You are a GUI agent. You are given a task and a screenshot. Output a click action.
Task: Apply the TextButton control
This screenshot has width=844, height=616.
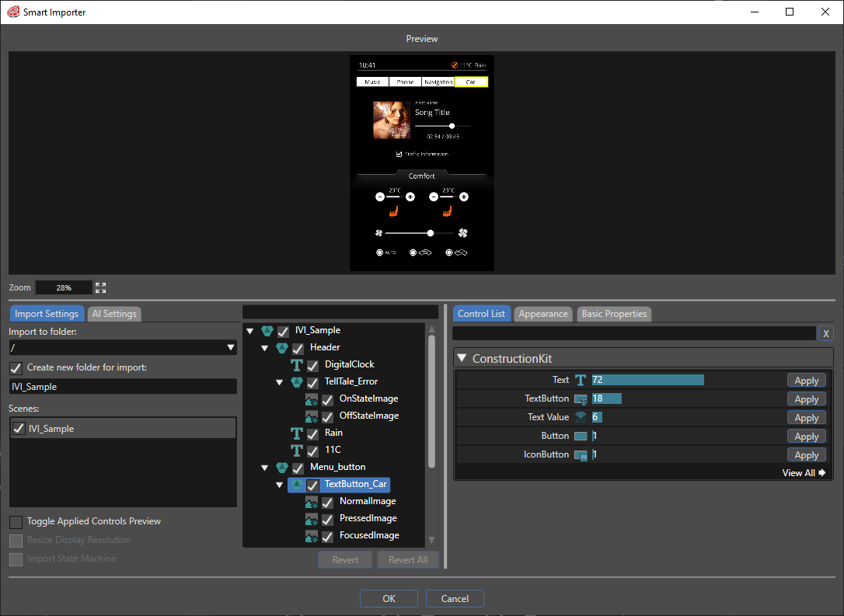[x=807, y=399]
